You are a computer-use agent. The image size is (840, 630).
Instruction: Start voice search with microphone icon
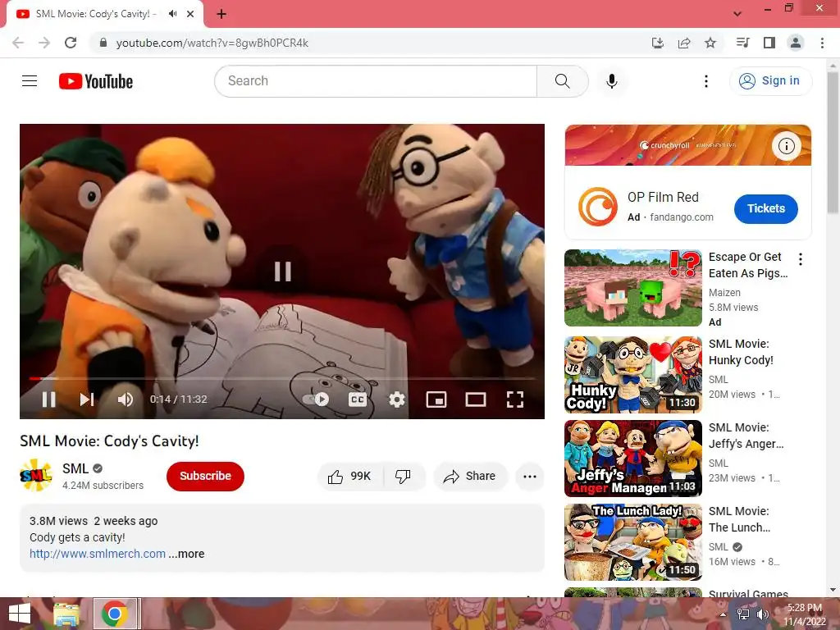(x=611, y=81)
